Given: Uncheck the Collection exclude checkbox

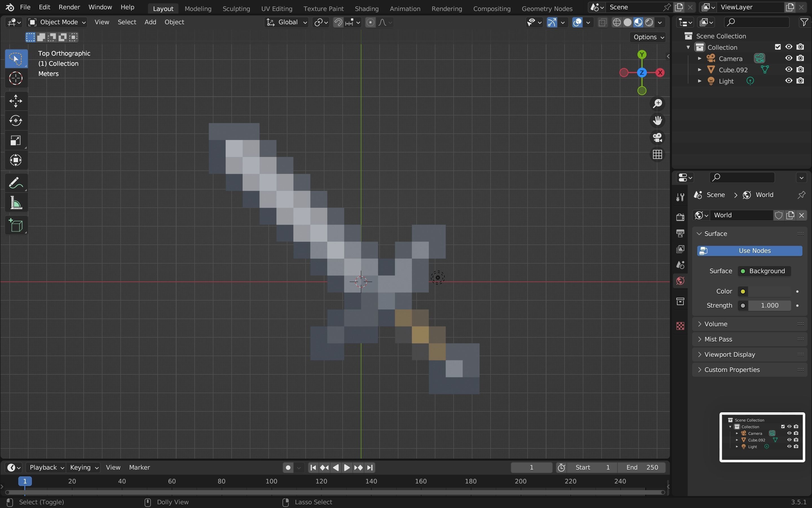Looking at the screenshot, I should 778,47.
